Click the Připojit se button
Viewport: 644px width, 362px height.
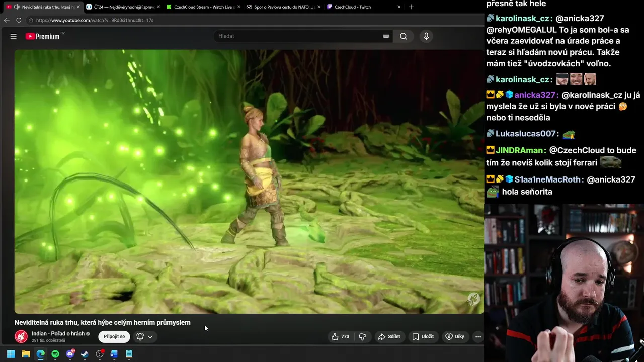point(114,336)
